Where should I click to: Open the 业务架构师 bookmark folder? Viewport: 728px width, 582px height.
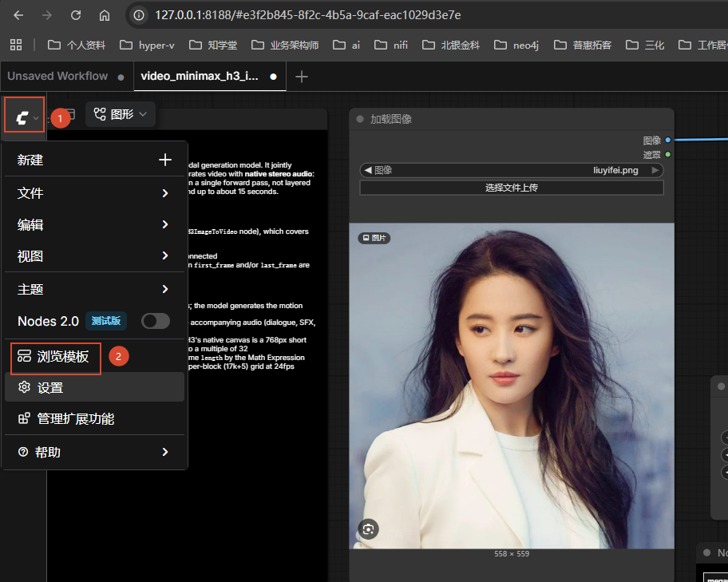[285, 45]
